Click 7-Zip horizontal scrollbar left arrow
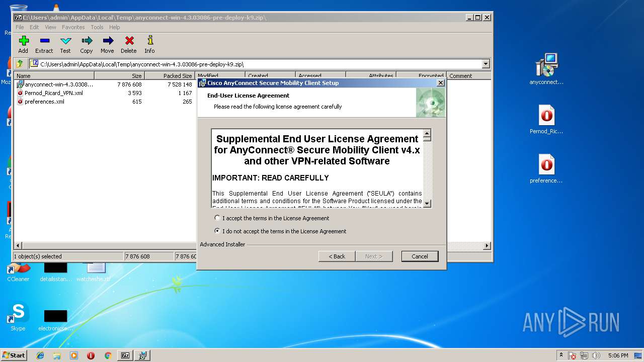 point(18,245)
